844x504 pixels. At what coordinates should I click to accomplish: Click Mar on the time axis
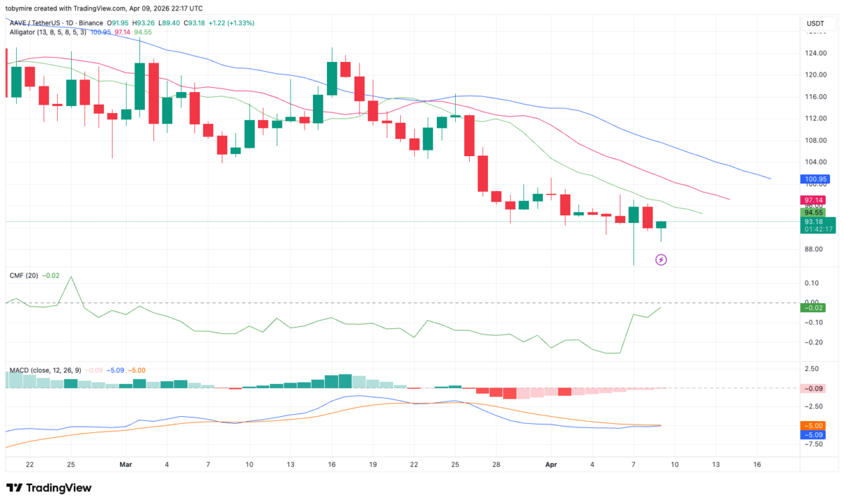tap(125, 465)
